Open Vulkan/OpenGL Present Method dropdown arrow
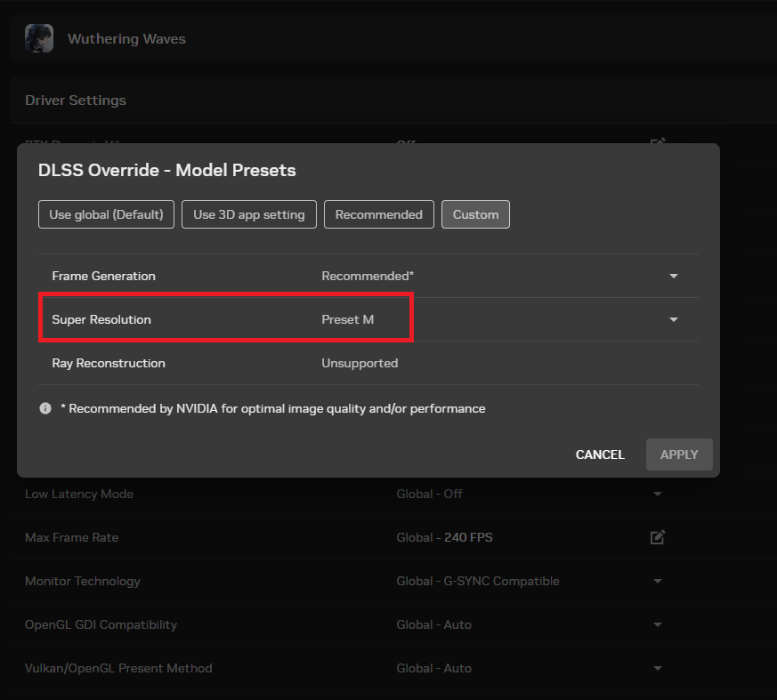 point(658,668)
